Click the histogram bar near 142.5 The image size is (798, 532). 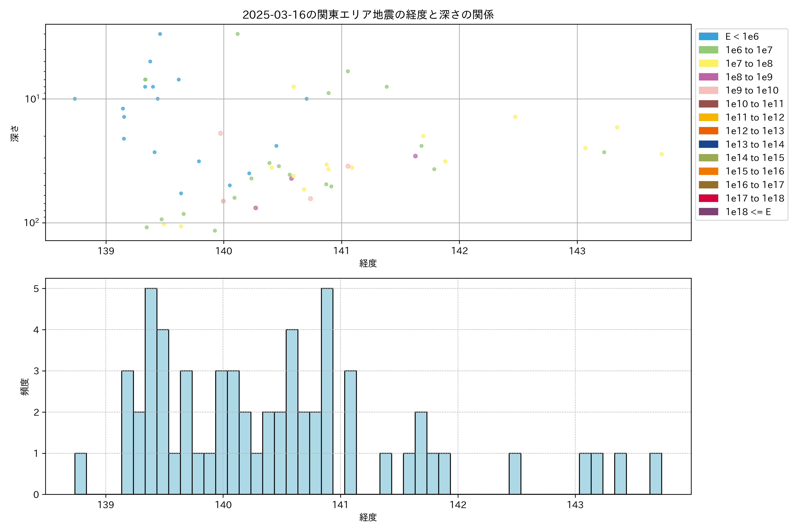[515, 474]
